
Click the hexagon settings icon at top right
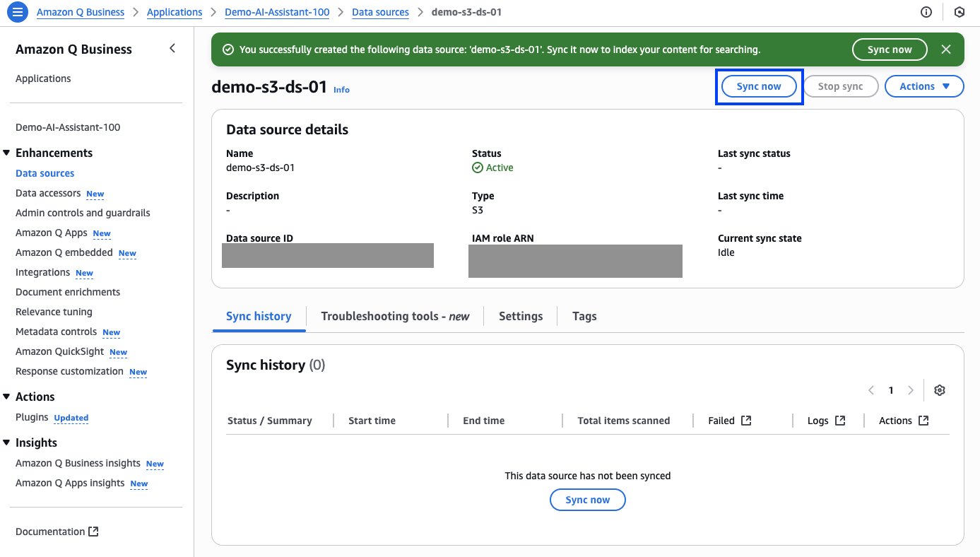(x=959, y=12)
